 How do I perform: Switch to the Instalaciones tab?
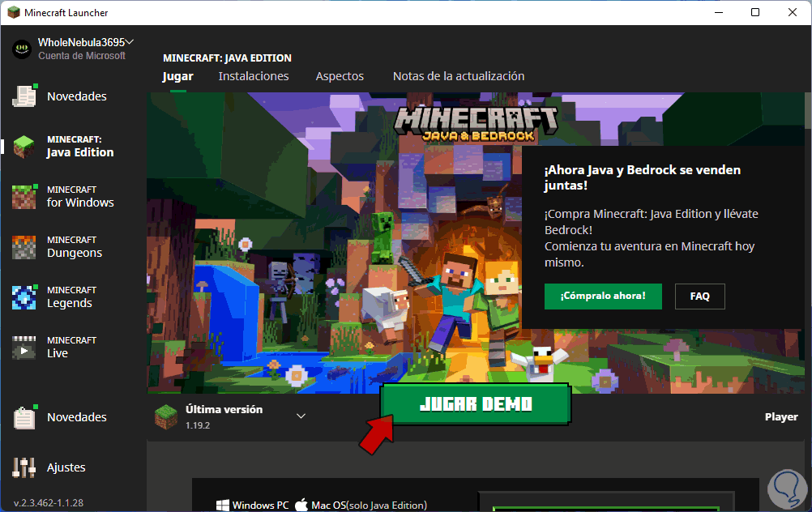253,76
